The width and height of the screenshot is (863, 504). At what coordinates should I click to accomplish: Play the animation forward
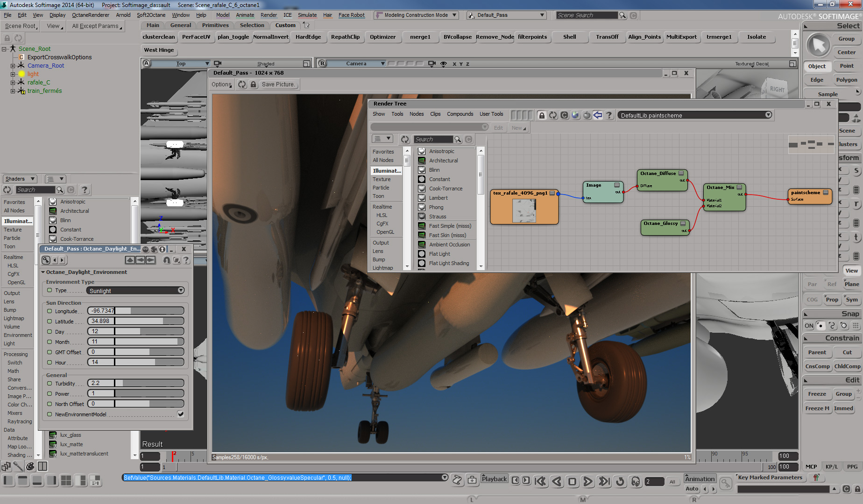click(588, 482)
